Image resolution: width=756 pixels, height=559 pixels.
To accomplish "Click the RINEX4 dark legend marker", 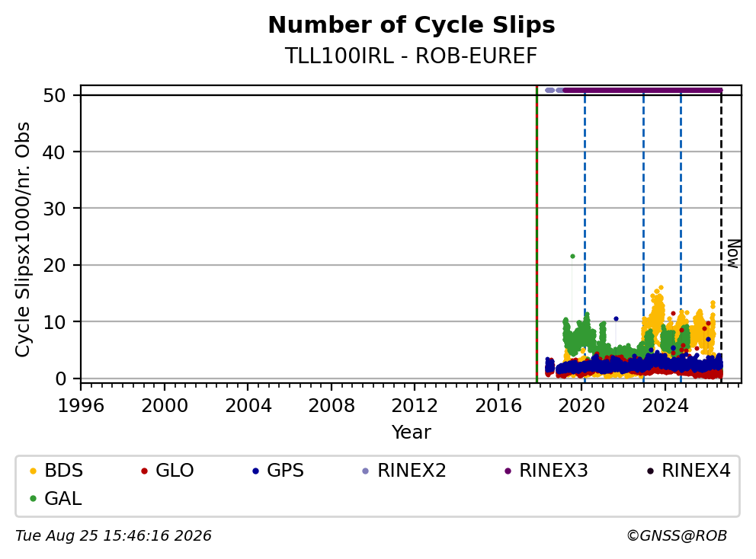I will (x=650, y=471).
